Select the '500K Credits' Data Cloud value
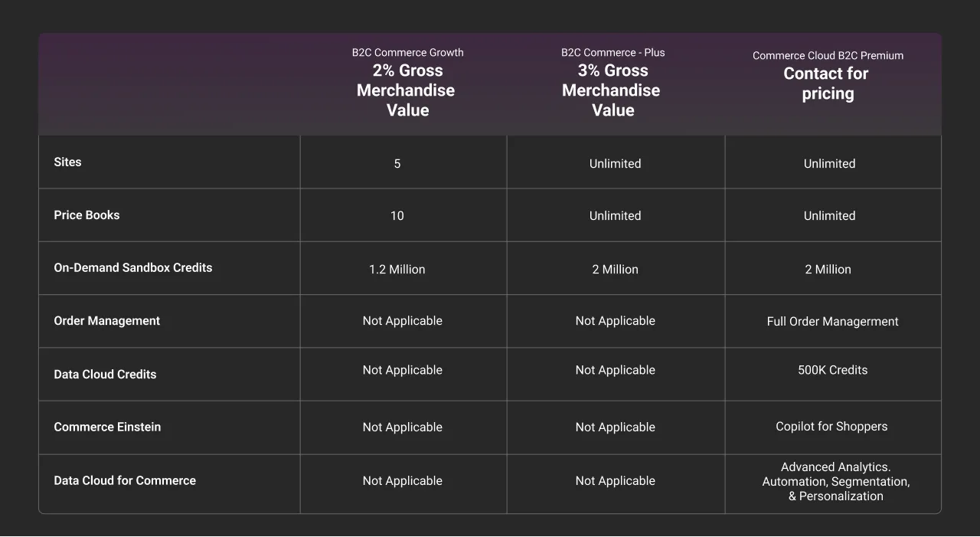980x537 pixels. (832, 369)
